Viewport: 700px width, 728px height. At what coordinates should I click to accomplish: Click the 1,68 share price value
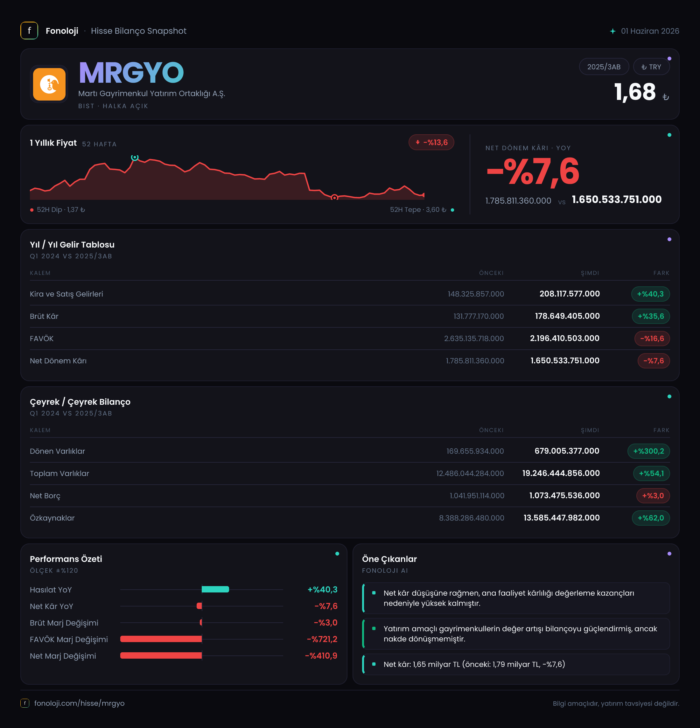(635, 92)
